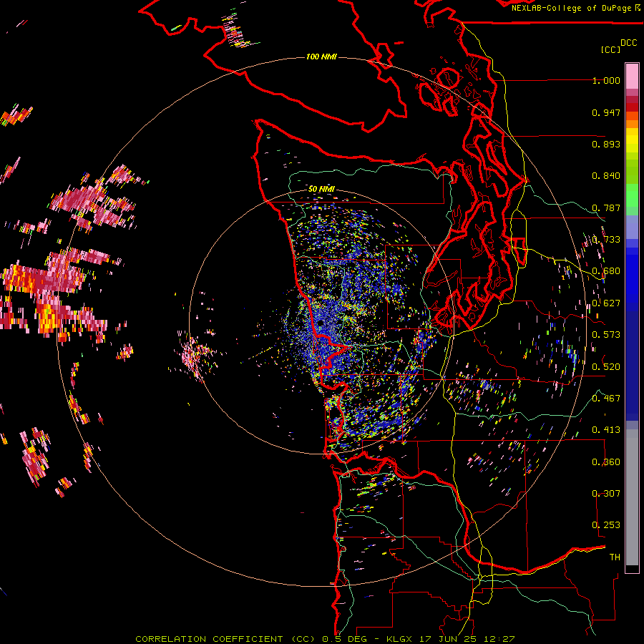Select the 0.467 value on color scale
This screenshot has height=644, width=644.
click(x=606, y=399)
